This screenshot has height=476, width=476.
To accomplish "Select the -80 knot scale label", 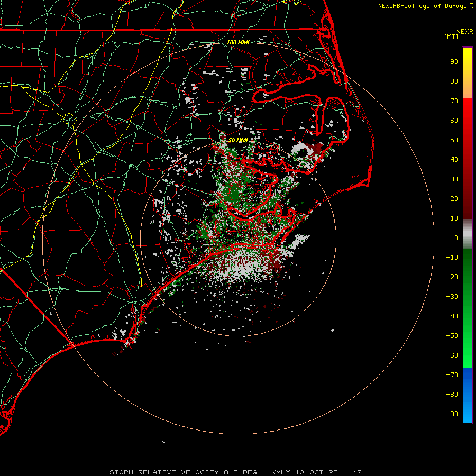I will point(452,395).
